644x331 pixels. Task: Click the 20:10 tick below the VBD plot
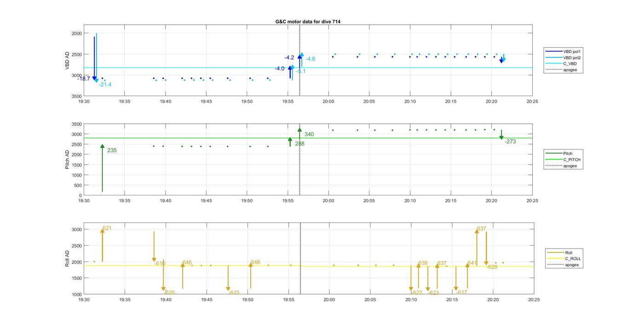coord(410,102)
